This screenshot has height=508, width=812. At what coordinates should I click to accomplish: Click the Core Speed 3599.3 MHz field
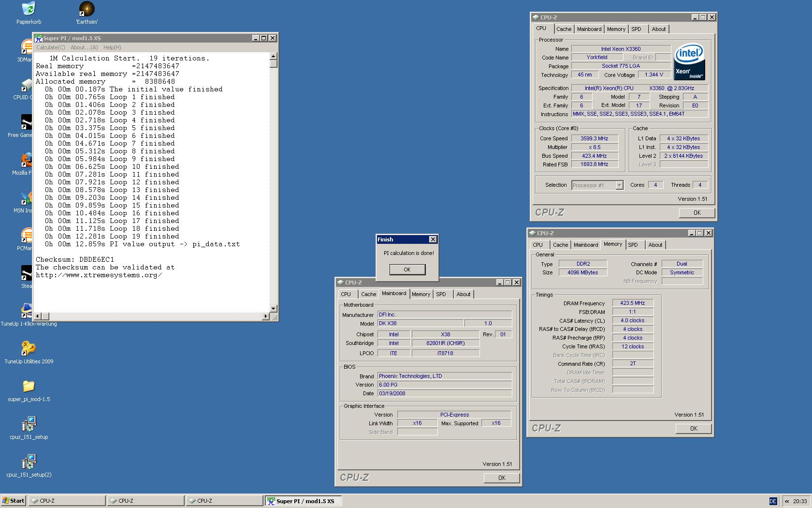[594, 138]
